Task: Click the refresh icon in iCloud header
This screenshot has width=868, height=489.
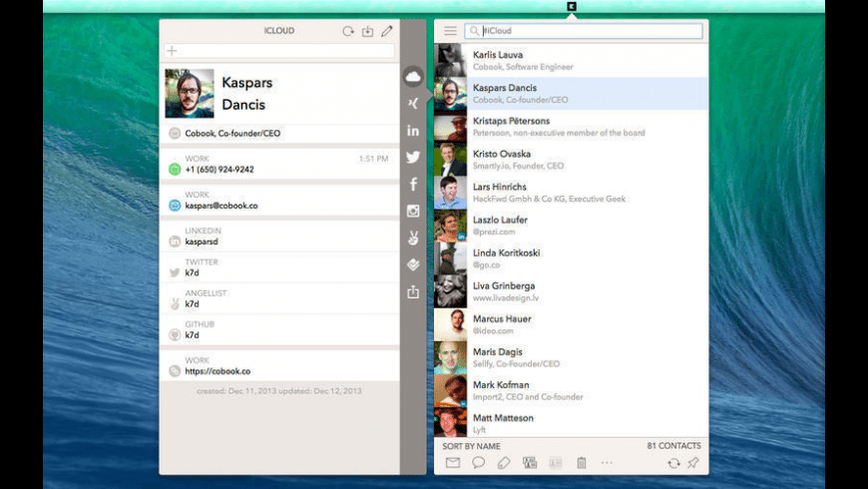Action: (347, 31)
